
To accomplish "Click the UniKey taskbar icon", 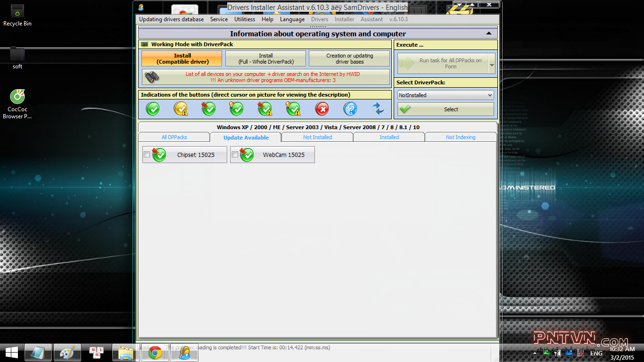I will [x=97, y=353].
